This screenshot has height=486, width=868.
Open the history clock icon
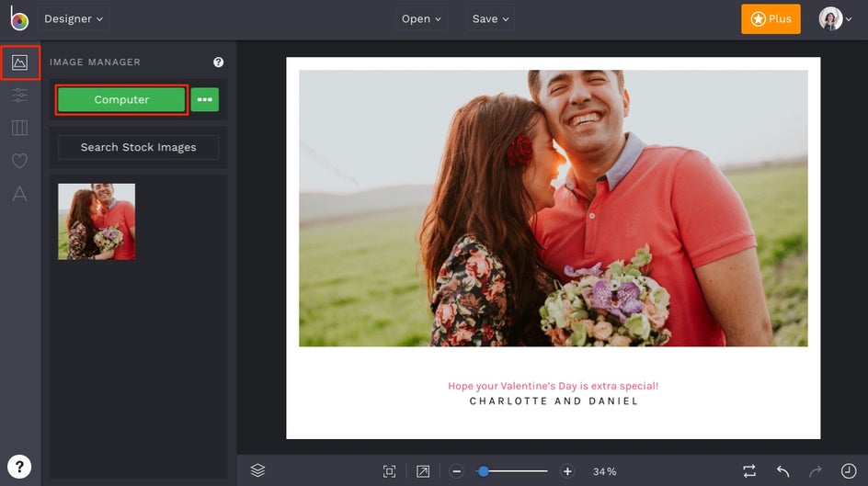(849, 471)
